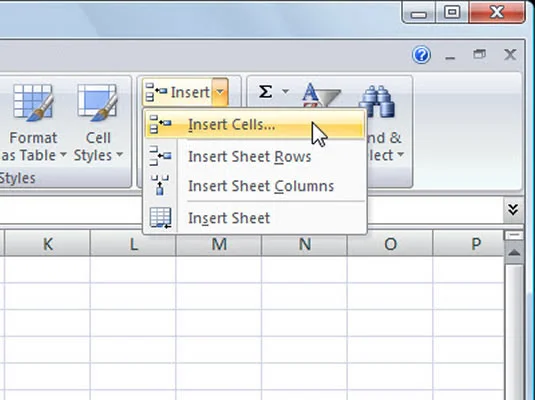Click the Insert Sheet grid icon
Screen dimensions: 535x400
[x=160, y=217]
